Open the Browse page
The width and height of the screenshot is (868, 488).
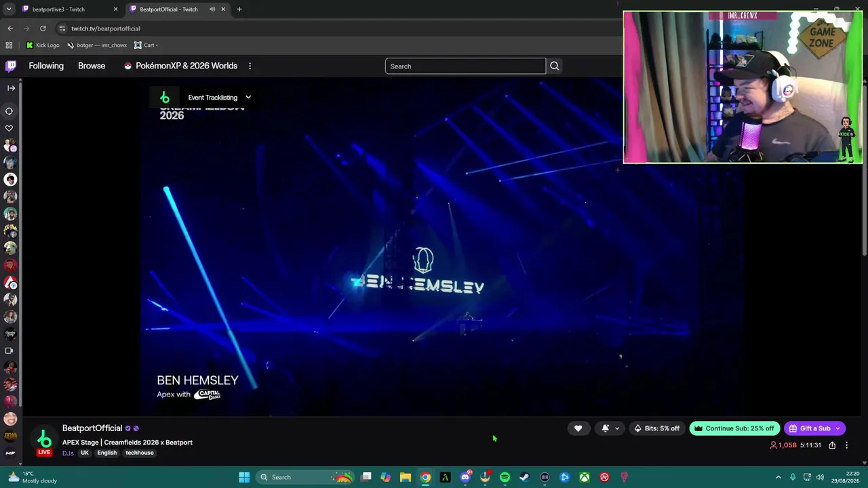tap(92, 66)
